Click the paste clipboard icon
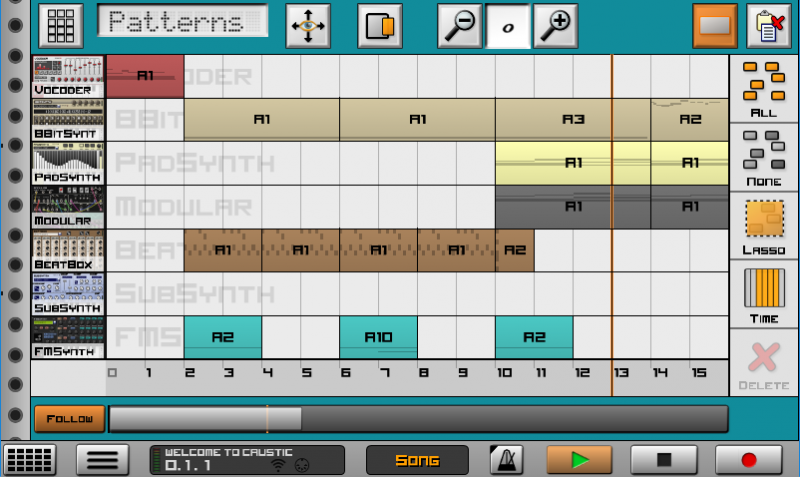Viewport: 800px width, 477px height. click(x=769, y=26)
